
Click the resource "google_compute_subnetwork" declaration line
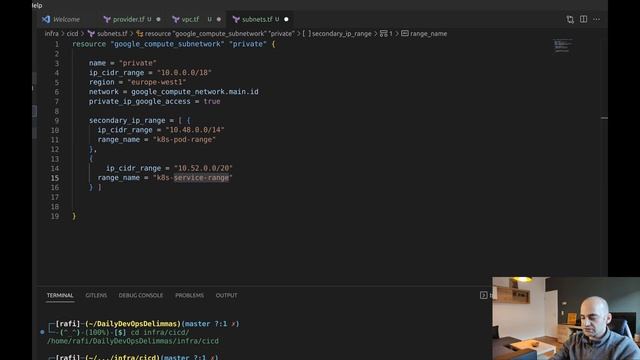click(174, 44)
